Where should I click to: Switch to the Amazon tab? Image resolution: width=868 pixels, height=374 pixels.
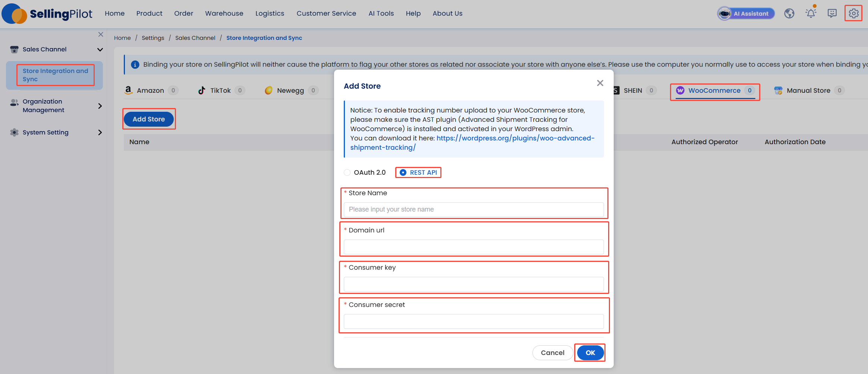pos(151,91)
